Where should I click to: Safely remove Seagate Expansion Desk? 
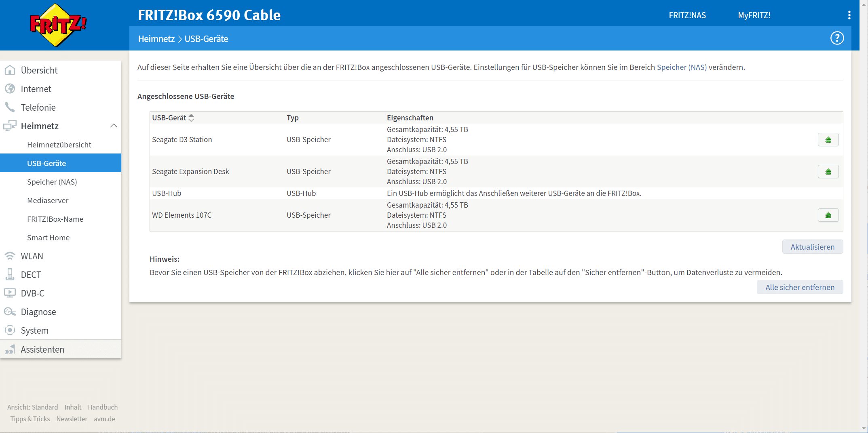[828, 172]
